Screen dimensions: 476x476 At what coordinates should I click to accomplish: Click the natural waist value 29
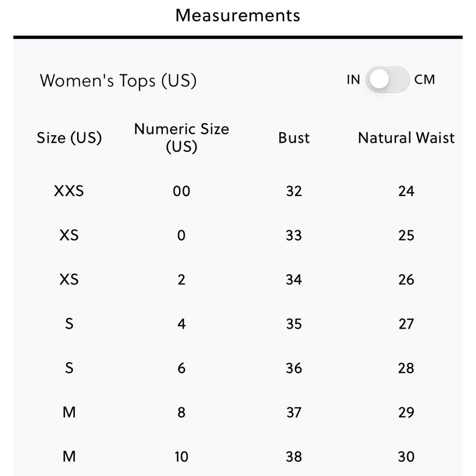[x=406, y=413]
